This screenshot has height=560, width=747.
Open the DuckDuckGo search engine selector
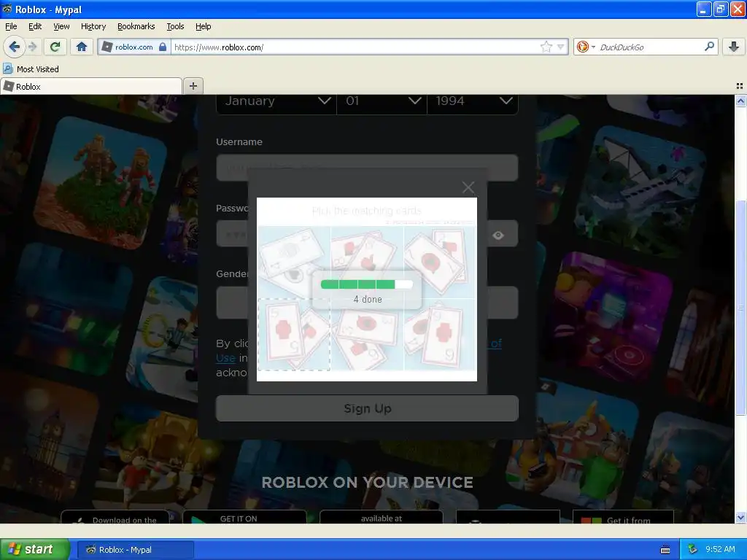click(x=586, y=47)
